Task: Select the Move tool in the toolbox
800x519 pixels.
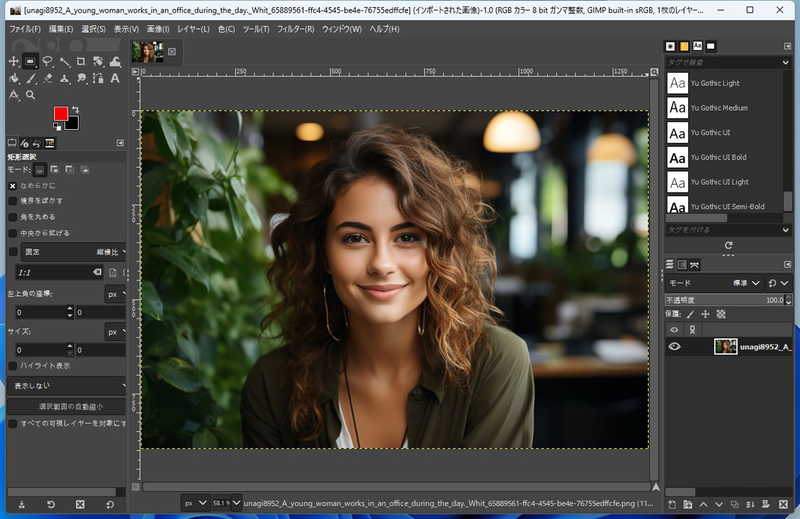Action: (14, 62)
